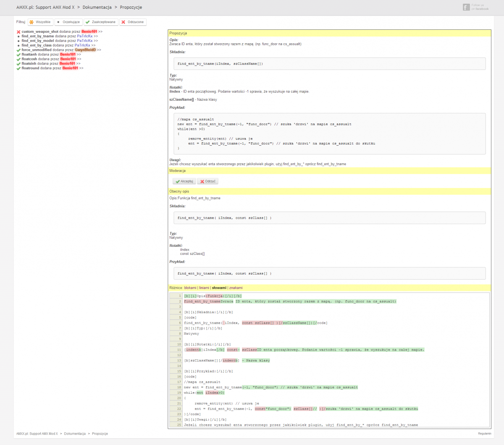The height and width of the screenshot is (445, 504).
Task: Click >> arrow on floatsinh row
Action: tap(78, 64)
